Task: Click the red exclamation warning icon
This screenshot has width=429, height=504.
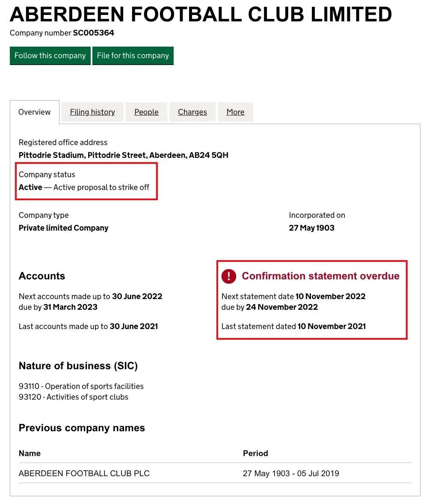Action: point(229,276)
